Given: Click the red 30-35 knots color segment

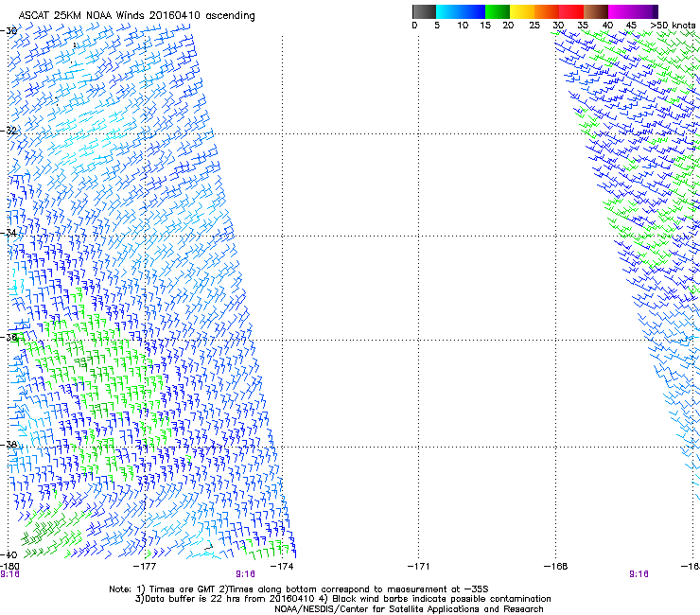Looking at the screenshot, I should (571, 11).
